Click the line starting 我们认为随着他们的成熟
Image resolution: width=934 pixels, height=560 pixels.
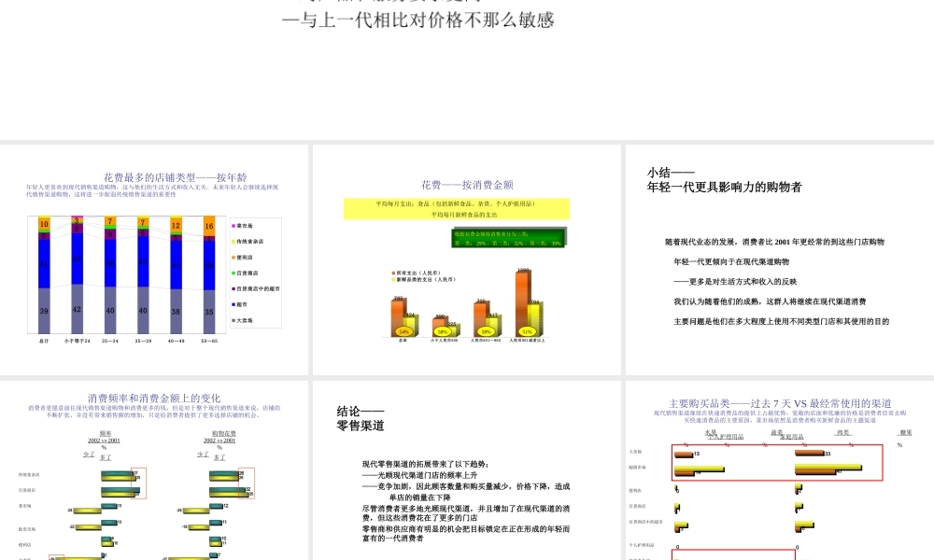coord(770,301)
